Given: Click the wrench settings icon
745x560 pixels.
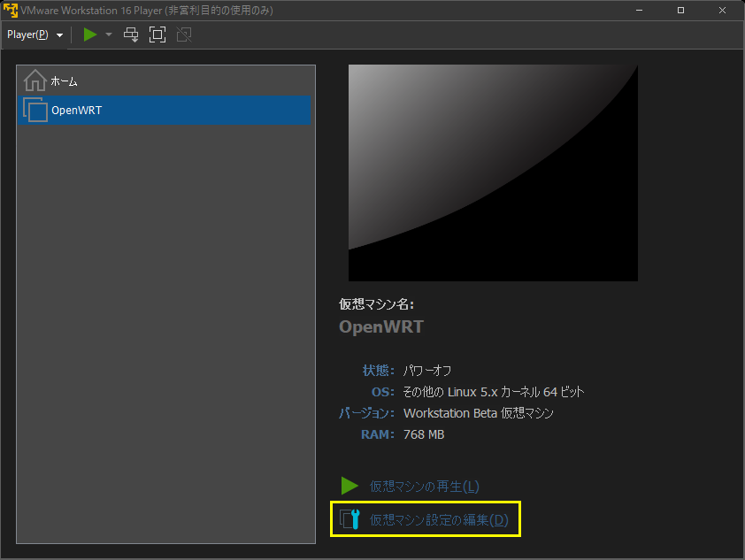Looking at the screenshot, I should [350, 519].
